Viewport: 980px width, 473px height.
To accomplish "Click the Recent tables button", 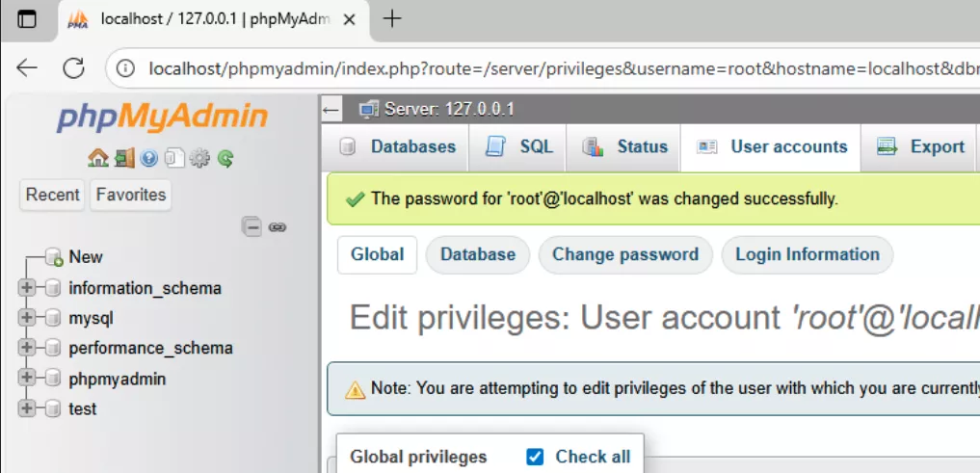I will (52, 195).
